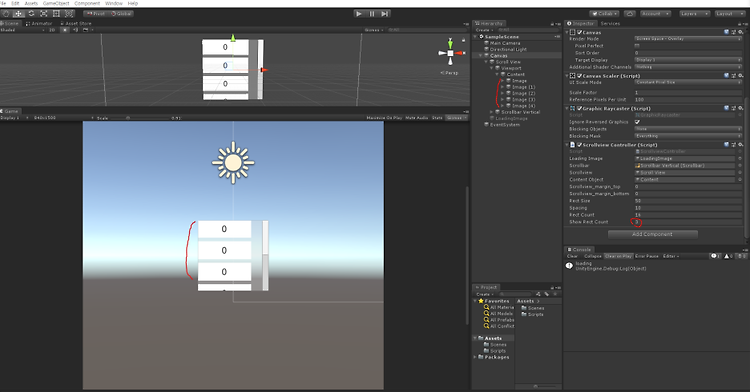Open the cloud services button
The image size is (750, 392).
click(629, 14)
